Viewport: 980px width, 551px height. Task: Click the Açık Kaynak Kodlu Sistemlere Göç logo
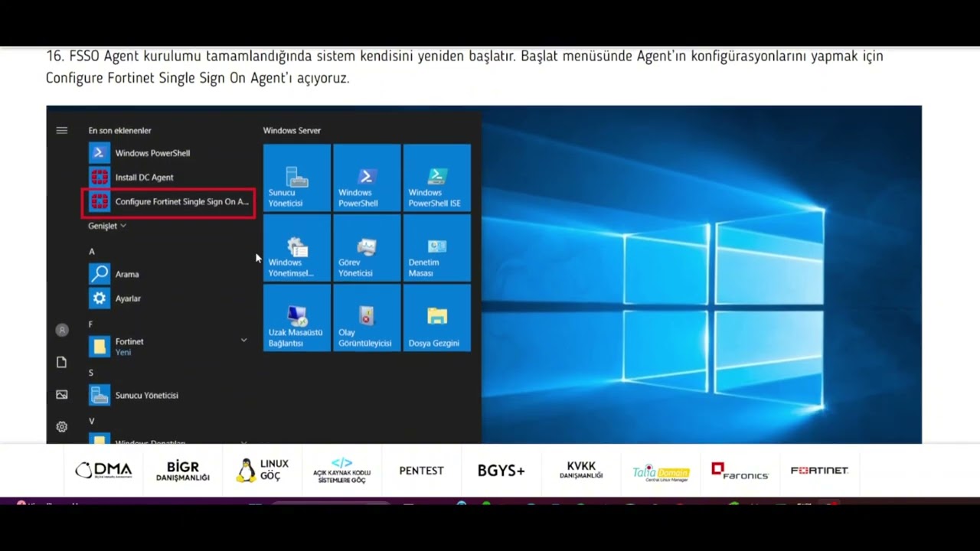(x=341, y=471)
